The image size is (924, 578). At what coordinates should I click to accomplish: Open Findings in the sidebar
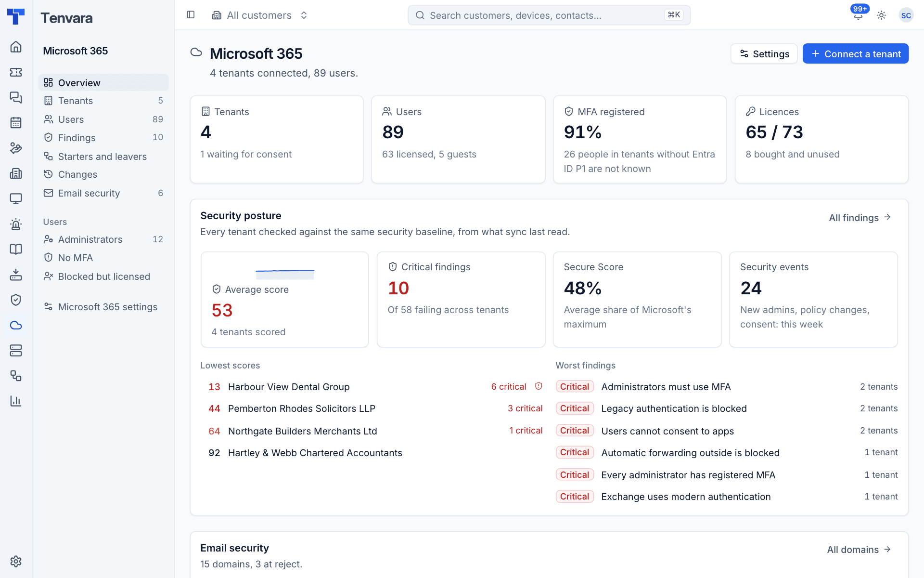[103, 138]
